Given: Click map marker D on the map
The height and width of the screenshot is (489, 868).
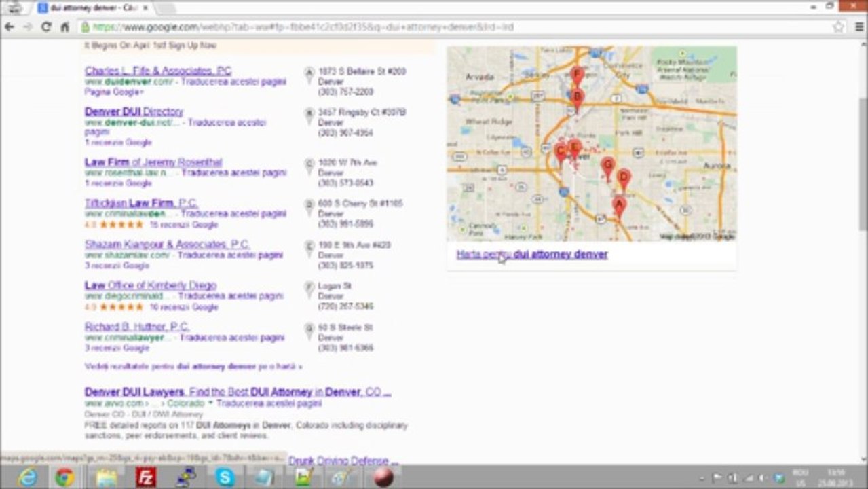Looking at the screenshot, I should point(623,178).
